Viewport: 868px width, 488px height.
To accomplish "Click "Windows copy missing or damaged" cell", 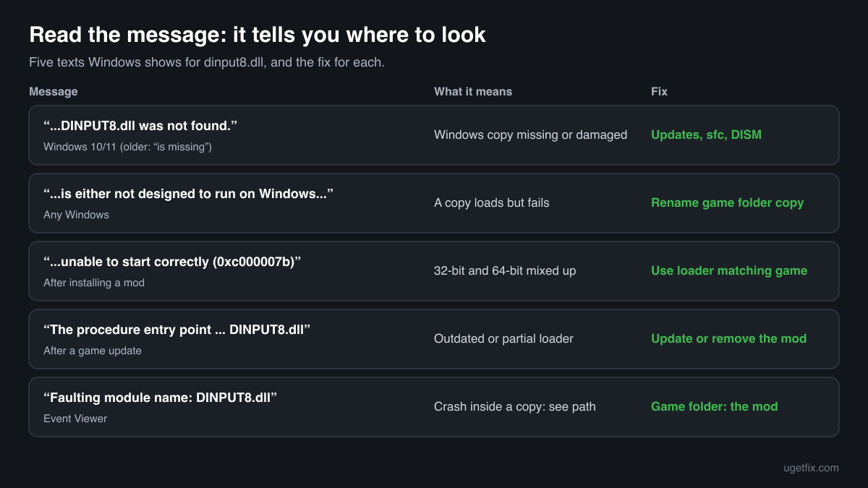I will coord(530,135).
